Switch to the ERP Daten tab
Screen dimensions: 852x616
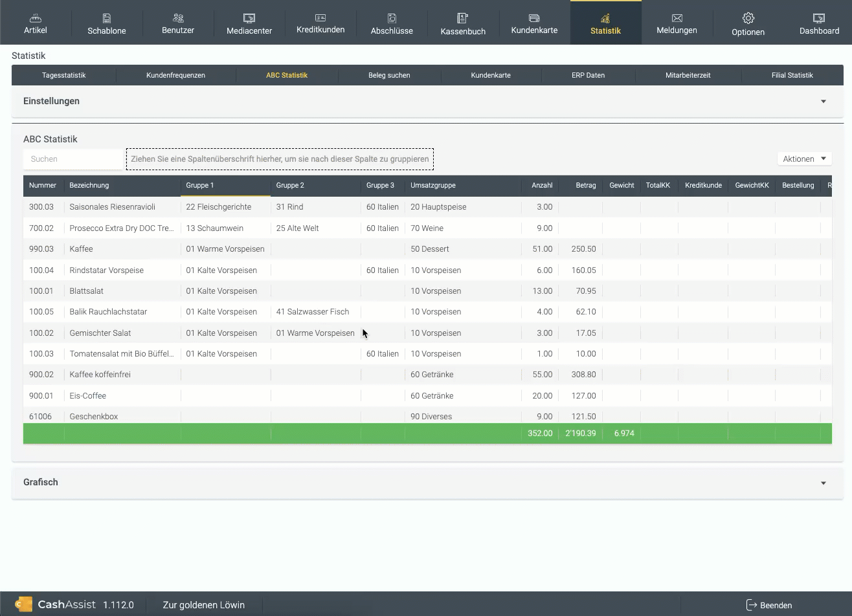point(588,75)
